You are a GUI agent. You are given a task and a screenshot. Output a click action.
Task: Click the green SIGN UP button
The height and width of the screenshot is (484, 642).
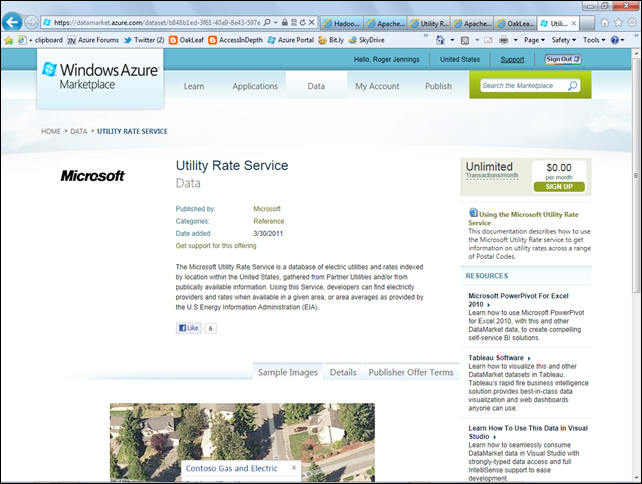[x=559, y=187]
